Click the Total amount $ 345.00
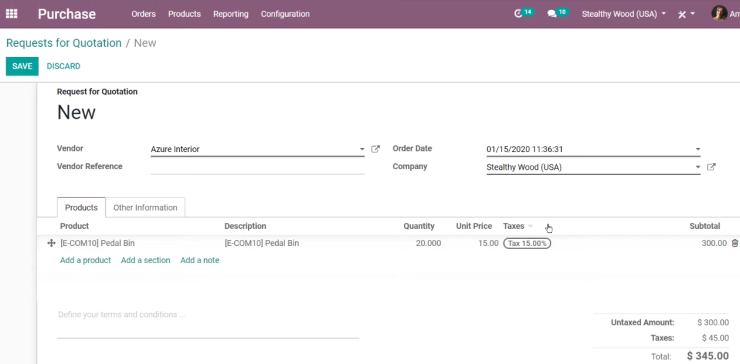The height and width of the screenshot is (364, 740). coord(707,356)
